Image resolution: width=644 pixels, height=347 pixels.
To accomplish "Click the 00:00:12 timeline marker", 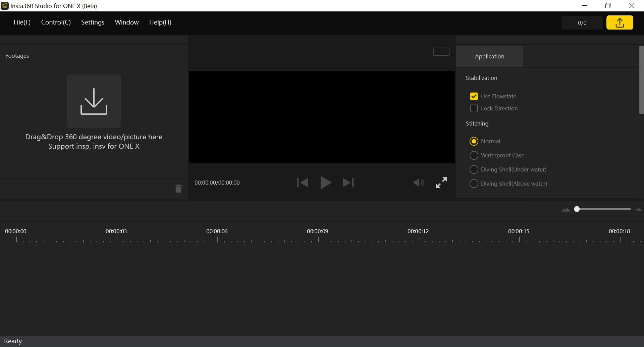I will tap(418, 231).
